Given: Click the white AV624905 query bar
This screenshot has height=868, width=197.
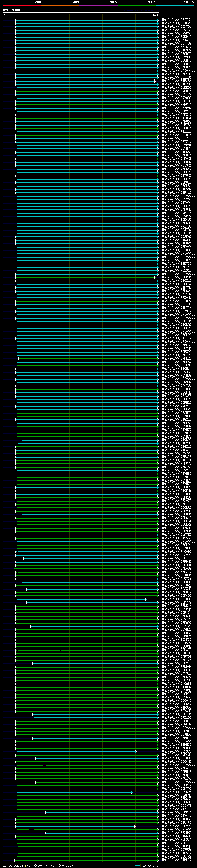Looking at the screenshot, I should click(81, 13).
